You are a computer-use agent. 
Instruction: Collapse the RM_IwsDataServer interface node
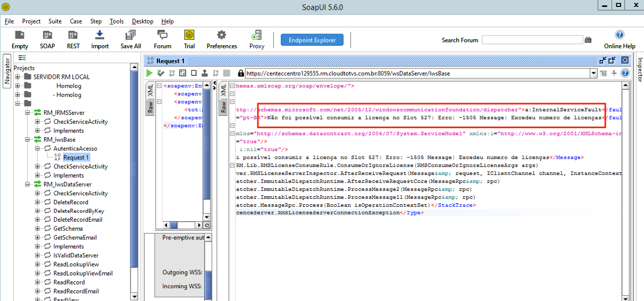click(x=28, y=184)
